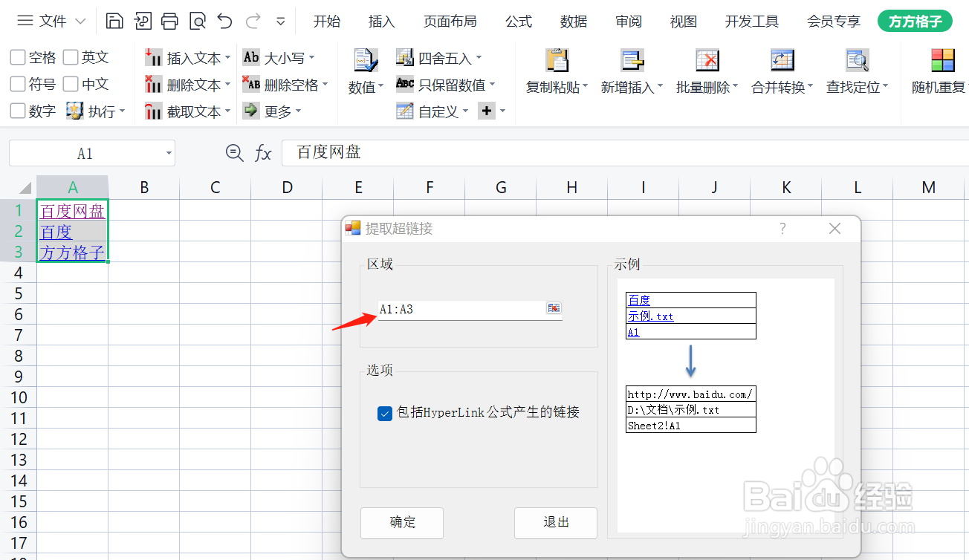This screenshot has width=969, height=560.
Task: Click the fx insert function icon
Action: coord(263,153)
